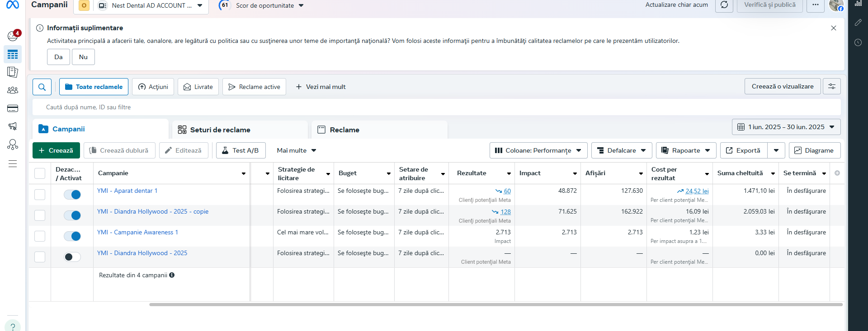
Task: Click the horizontal scrollbar below the table
Action: tap(495, 305)
